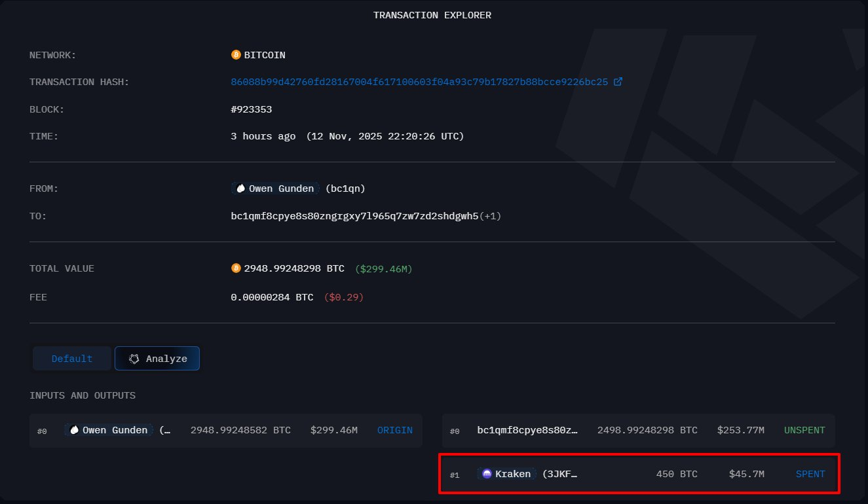The width and height of the screenshot is (868, 504).
Task: Open external link icon beside transaction hash
Action: [x=617, y=82]
